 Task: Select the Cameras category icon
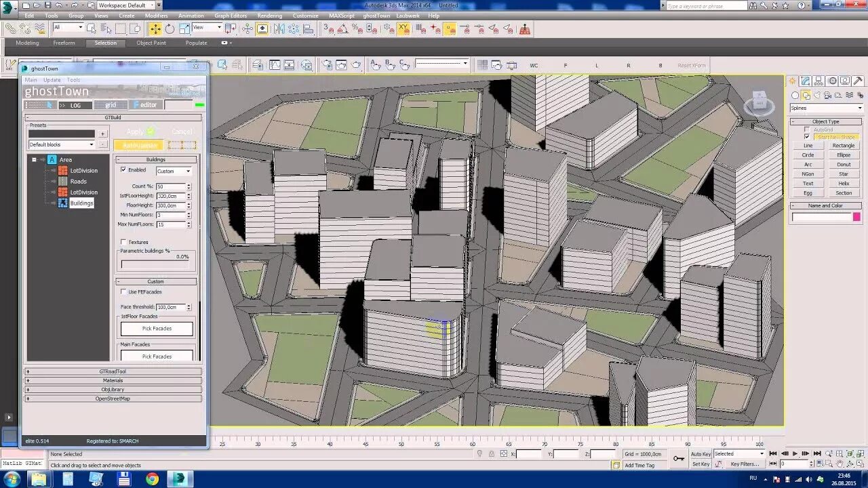pyautogui.click(x=827, y=96)
